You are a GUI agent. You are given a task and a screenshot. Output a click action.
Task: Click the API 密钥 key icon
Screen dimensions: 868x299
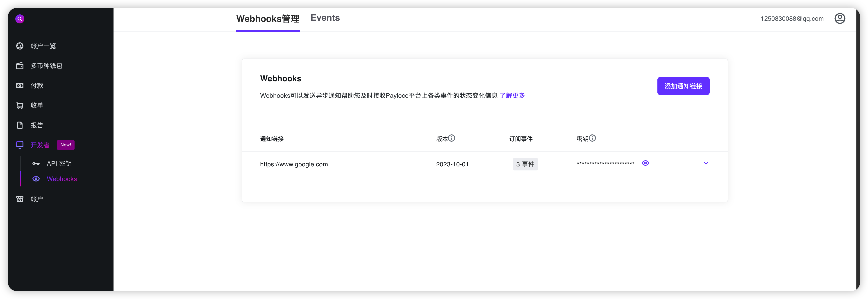click(36, 164)
